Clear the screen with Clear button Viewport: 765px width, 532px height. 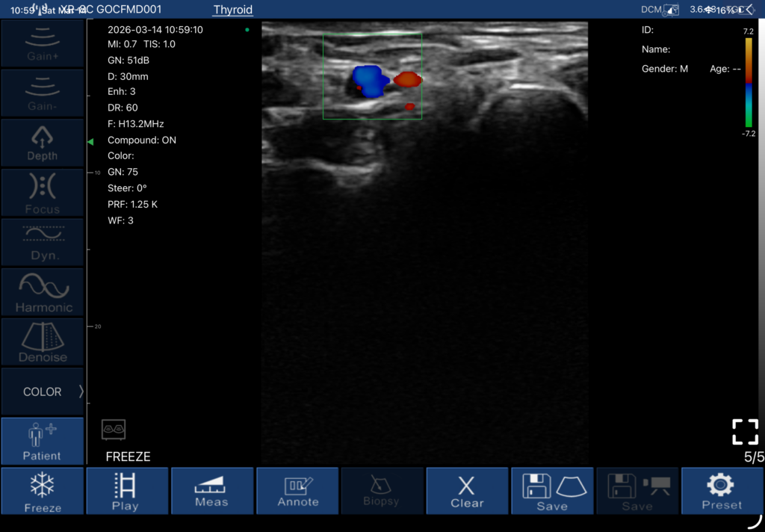point(468,491)
